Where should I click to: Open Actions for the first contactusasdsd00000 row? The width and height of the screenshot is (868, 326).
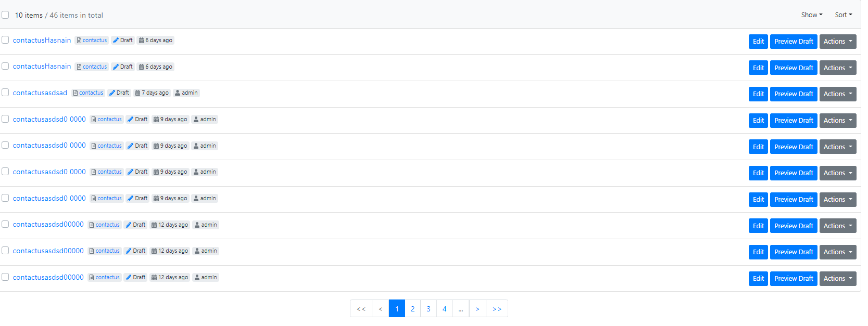(838, 226)
